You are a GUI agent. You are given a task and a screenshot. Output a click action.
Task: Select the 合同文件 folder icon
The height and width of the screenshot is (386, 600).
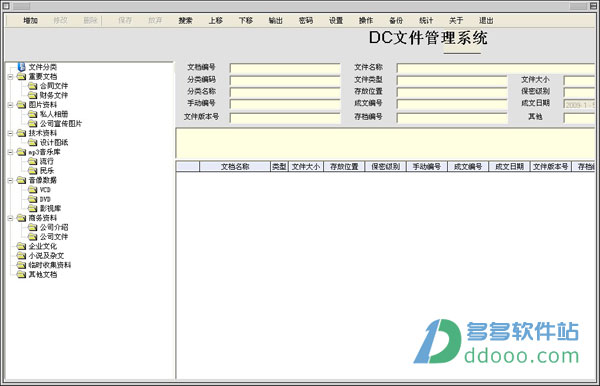[33, 86]
